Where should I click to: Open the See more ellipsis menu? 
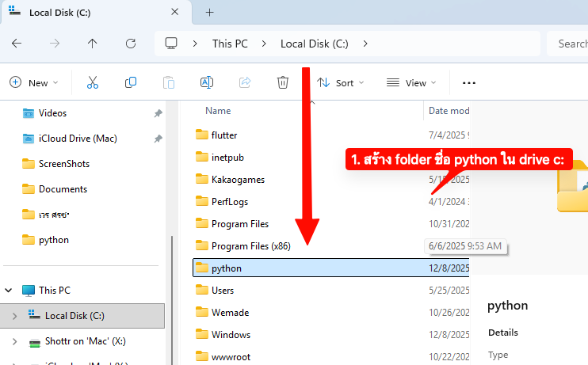[468, 82]
